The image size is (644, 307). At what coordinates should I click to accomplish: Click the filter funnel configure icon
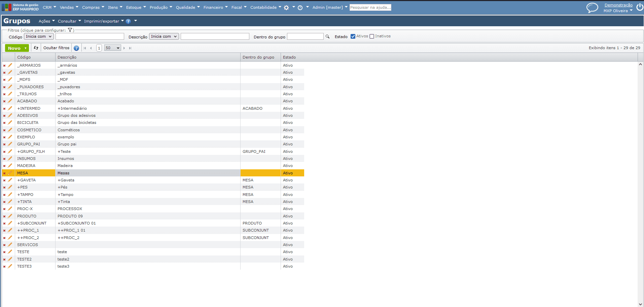click(x=70, y=30)
